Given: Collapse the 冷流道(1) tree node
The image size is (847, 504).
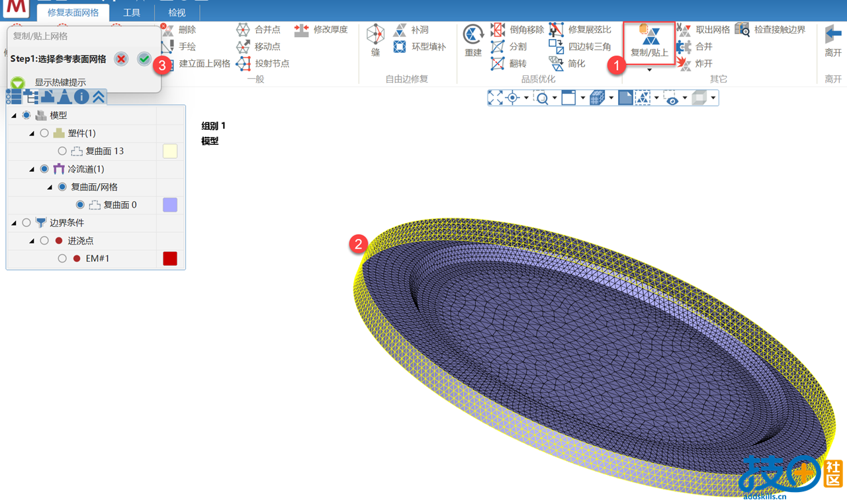Looking at the screenshot, I should [32, 169].
